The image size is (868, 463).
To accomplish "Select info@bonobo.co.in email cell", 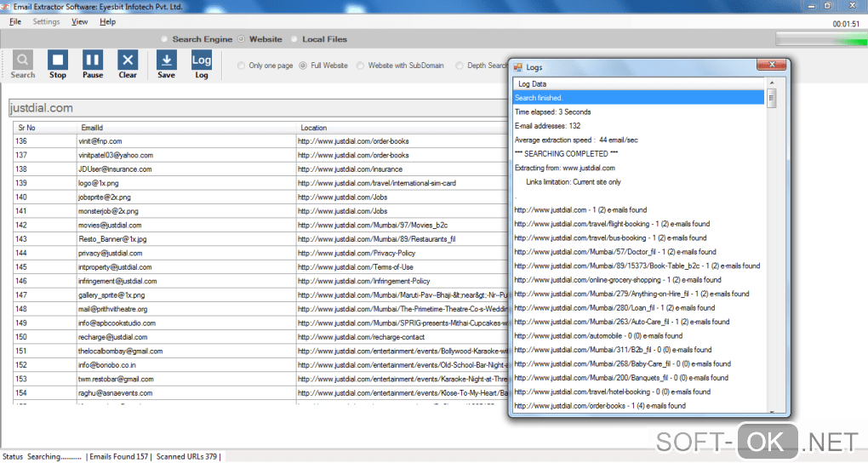I will coord(187,365).
